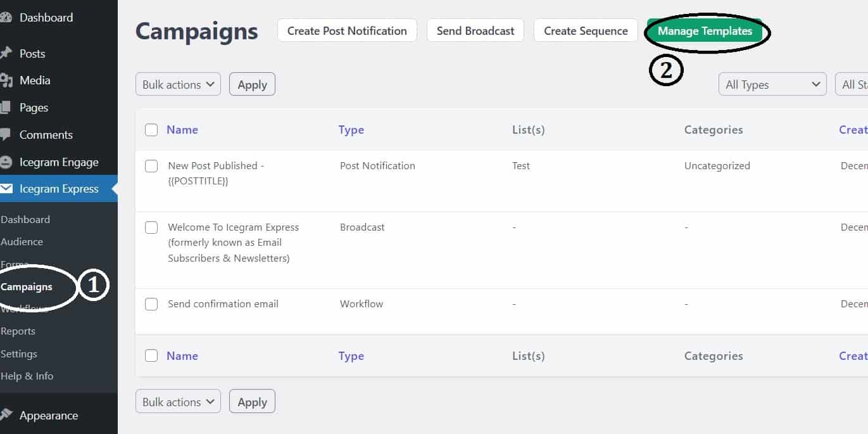Tick the select-all checkbox in table footer

[x=151, y=355]
